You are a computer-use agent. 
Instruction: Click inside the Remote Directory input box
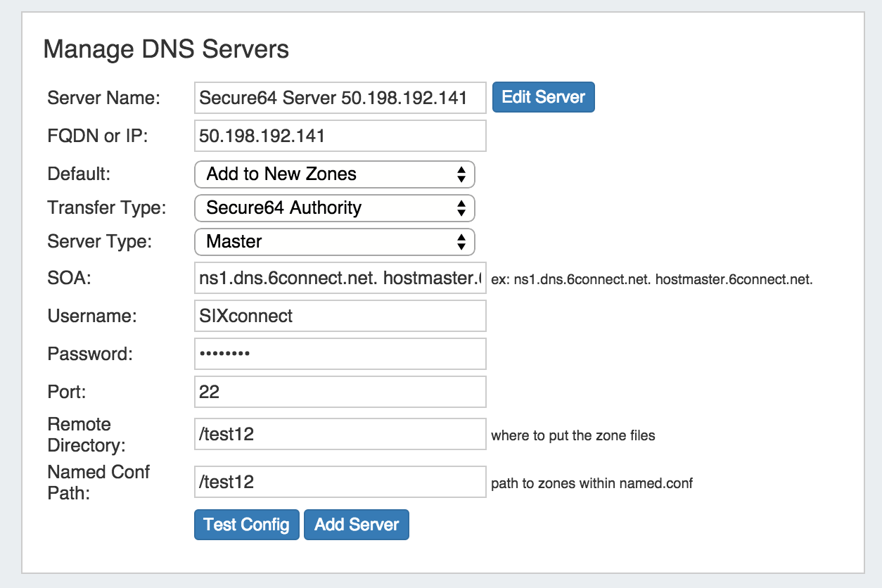340,435
